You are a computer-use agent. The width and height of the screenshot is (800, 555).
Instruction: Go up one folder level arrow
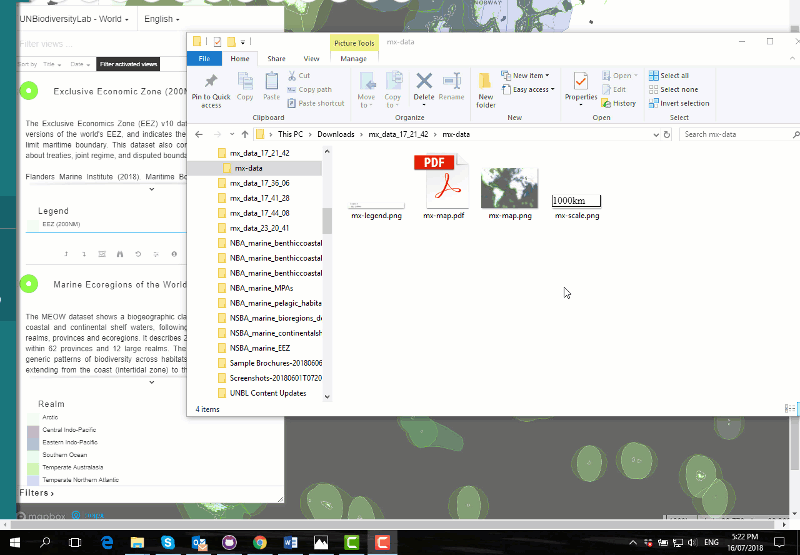tap(245, 134)
